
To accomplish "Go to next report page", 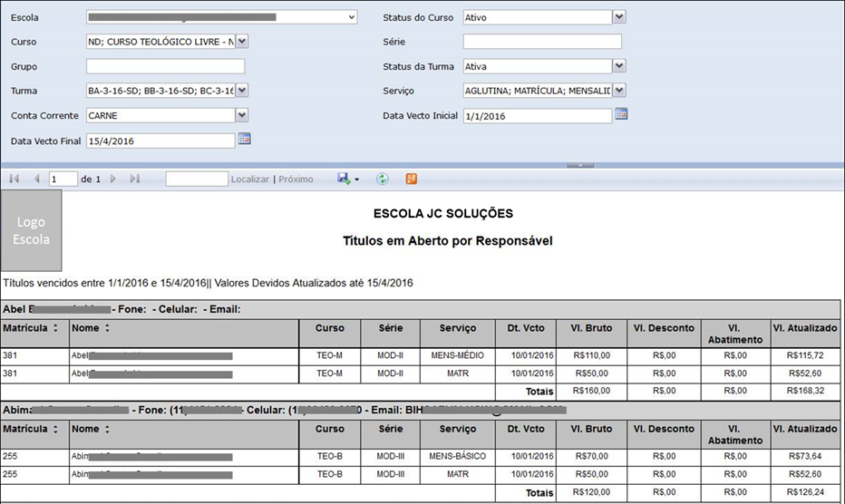I will click(x=113, y=179).
